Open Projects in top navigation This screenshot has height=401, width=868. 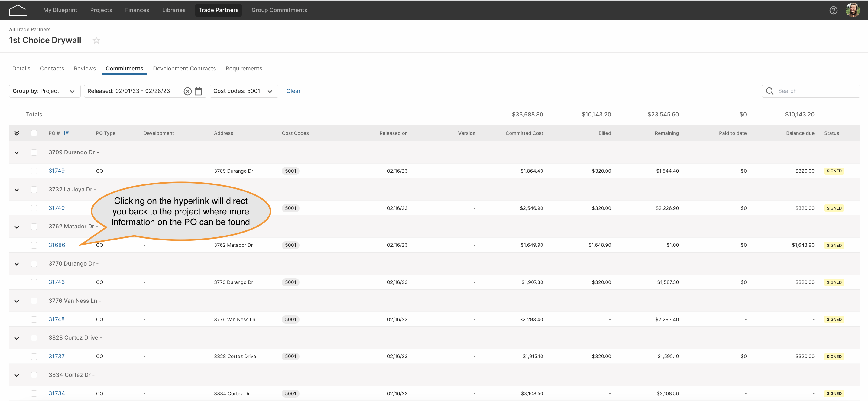[101, 10]
